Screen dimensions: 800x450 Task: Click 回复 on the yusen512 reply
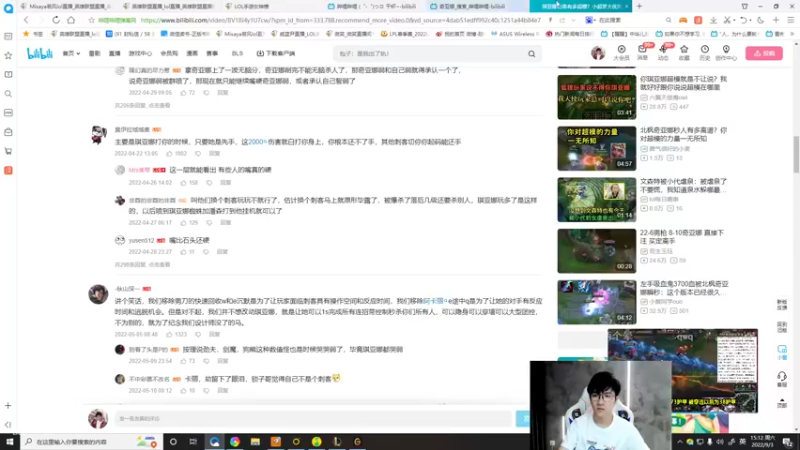[x=222, y=252]
